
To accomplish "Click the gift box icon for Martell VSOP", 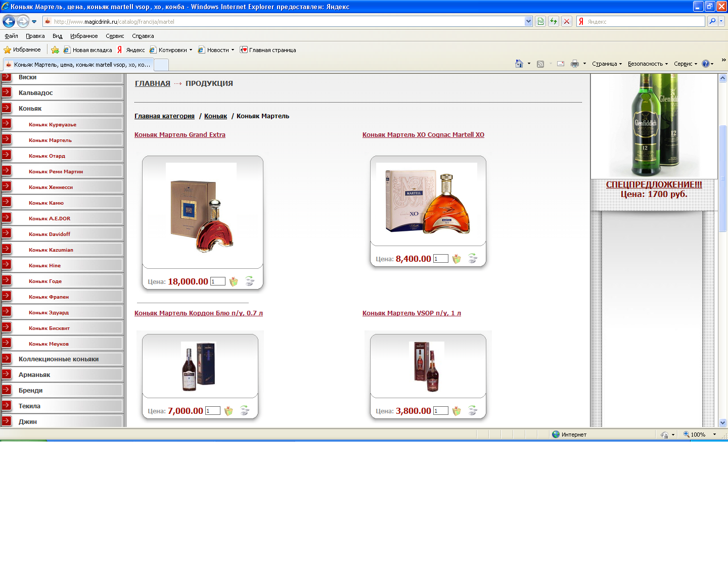I will click(457, 411).
